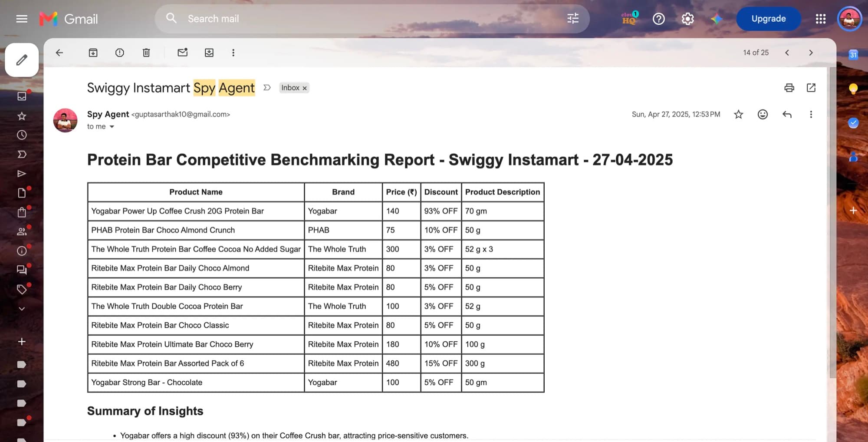868x442 pixels.
Task: Open the Updates info category
Action: point(22,251)
